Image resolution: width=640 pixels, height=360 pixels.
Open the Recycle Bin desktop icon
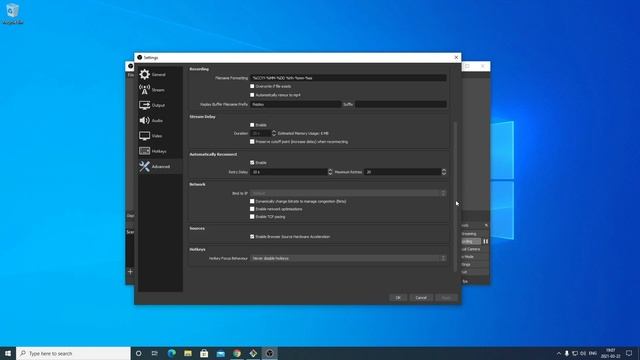pos(13,13)
